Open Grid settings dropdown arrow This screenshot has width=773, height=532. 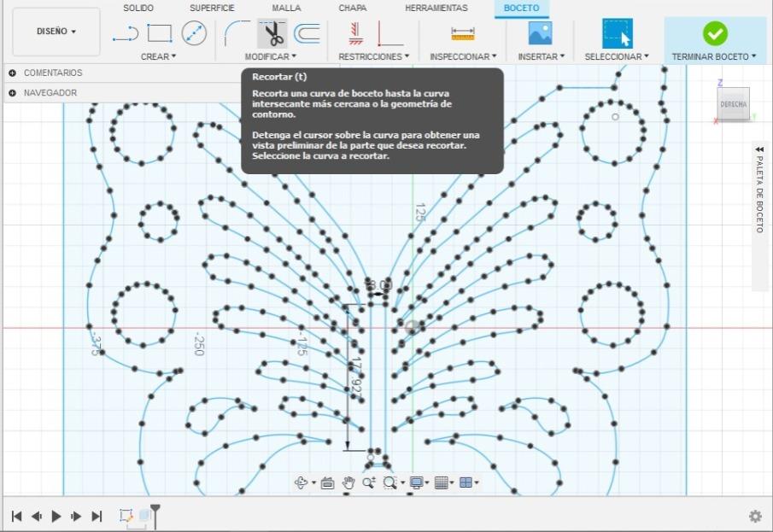[x=452, y=482]
